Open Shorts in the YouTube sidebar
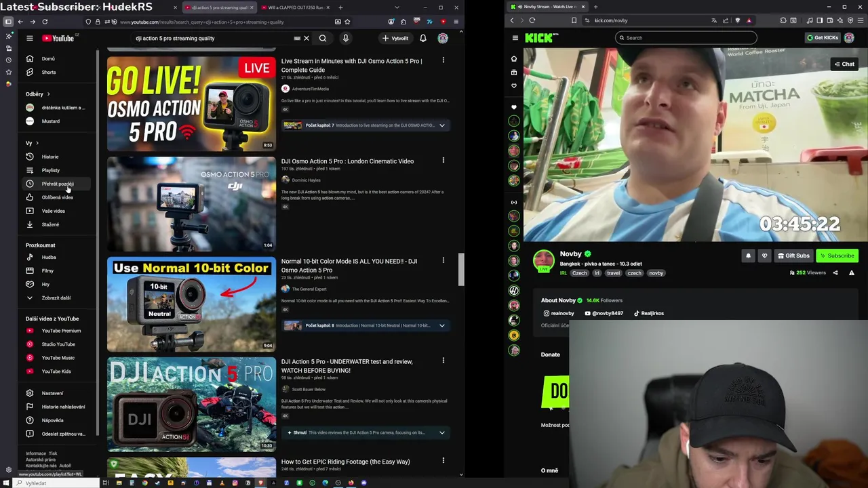Viewport: 868px width, 488px height. click(57, 73)
